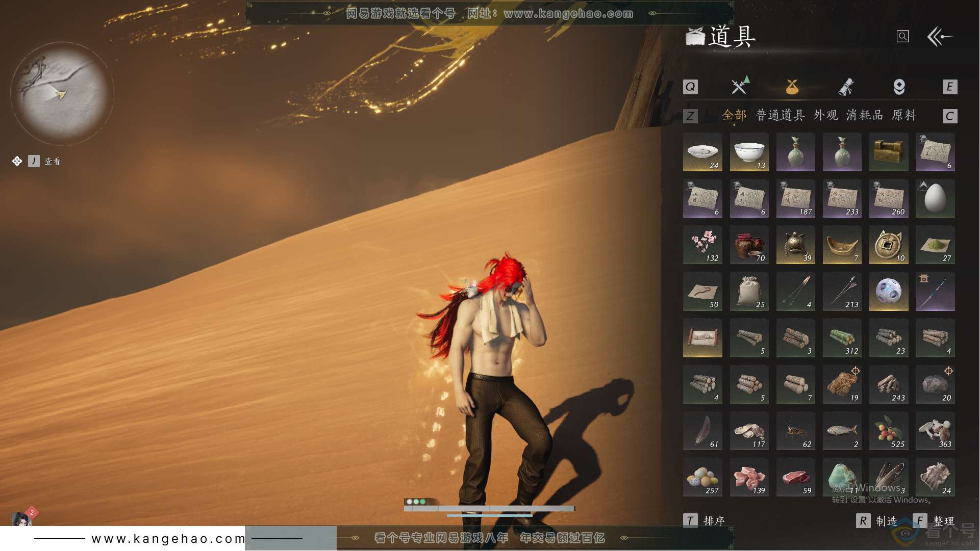Select the wine jar item count 70
Viewport: 980px width, 551px height.
click(x=749, y=245)
